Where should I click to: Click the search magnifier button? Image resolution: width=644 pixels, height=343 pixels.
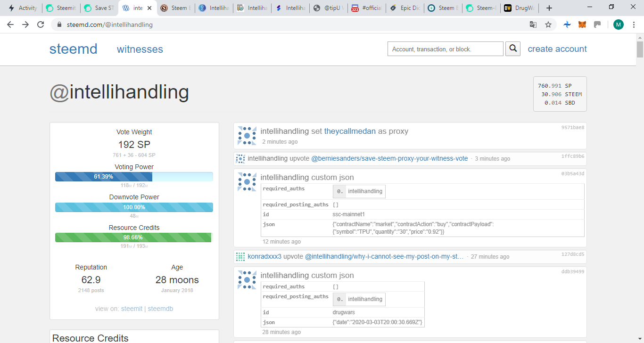pyautogui.click(x=513, y=49)
